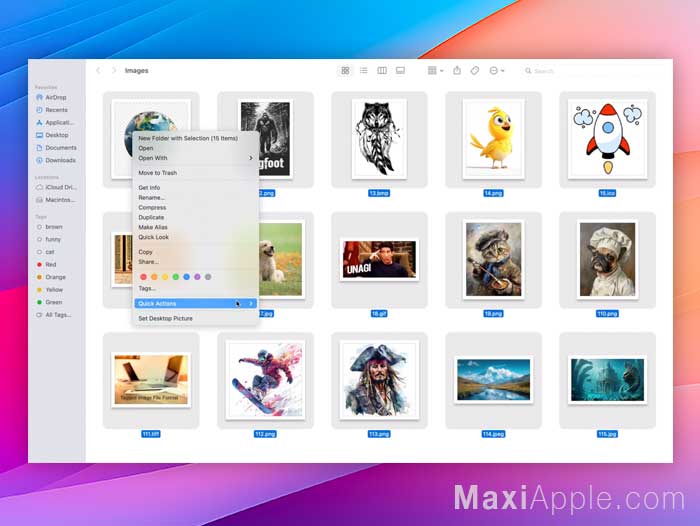Select the Red tag in the sidebar

coord(46,264)
